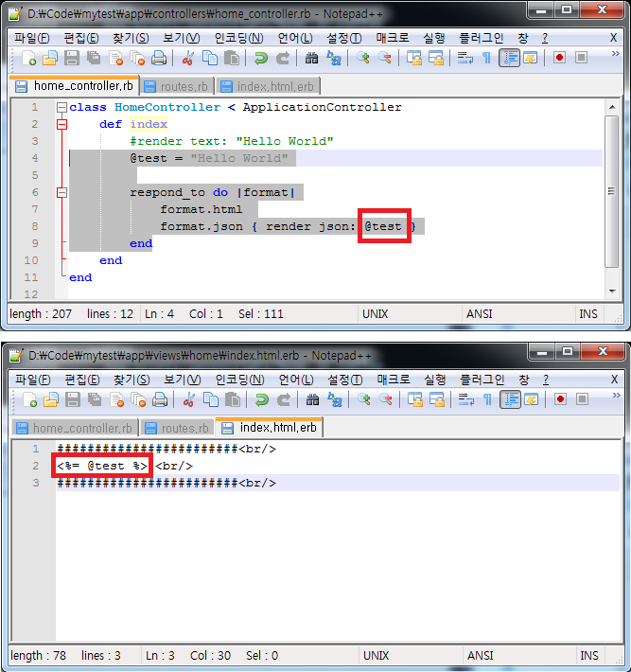The height and width of the screenshot is (672, 631).
Task: Click Copy icon in home_controller.rb window
Action: (x=209, y=58)
